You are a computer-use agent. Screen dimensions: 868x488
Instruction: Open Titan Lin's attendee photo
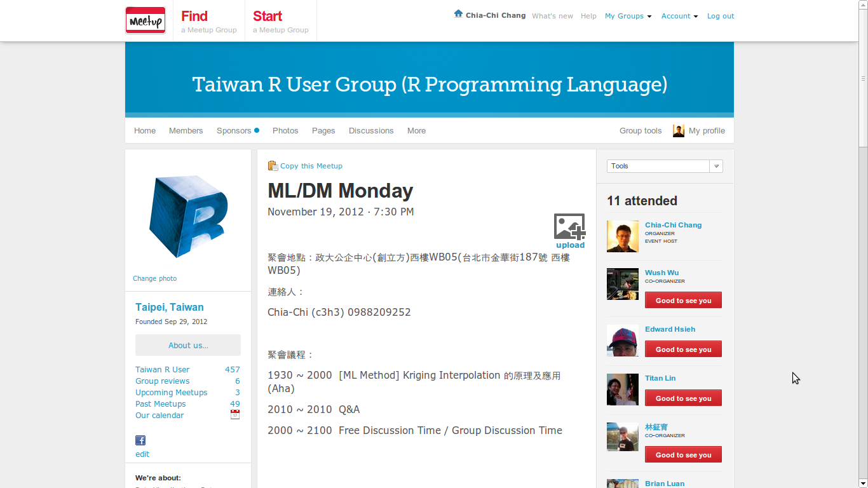coord(623,390)
